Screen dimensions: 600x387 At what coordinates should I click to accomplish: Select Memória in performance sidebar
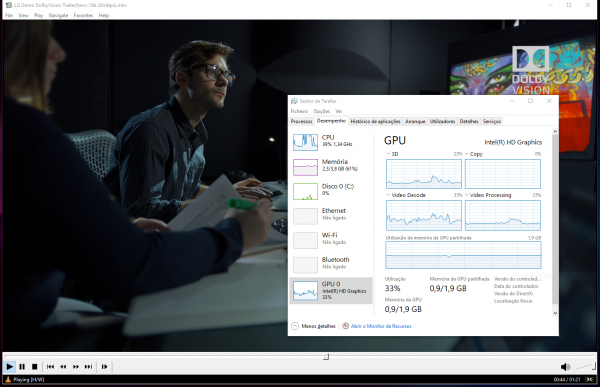331,167
